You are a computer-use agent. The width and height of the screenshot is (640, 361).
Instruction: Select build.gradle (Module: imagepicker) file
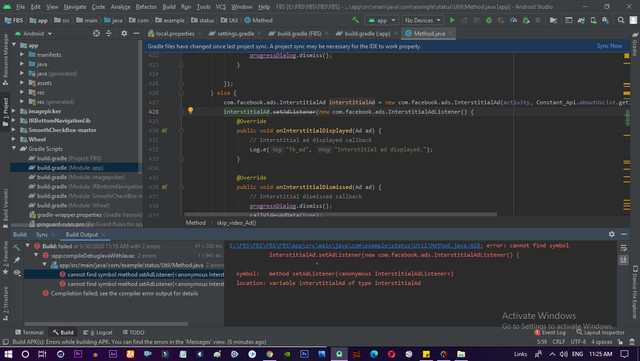coord(77,177)
